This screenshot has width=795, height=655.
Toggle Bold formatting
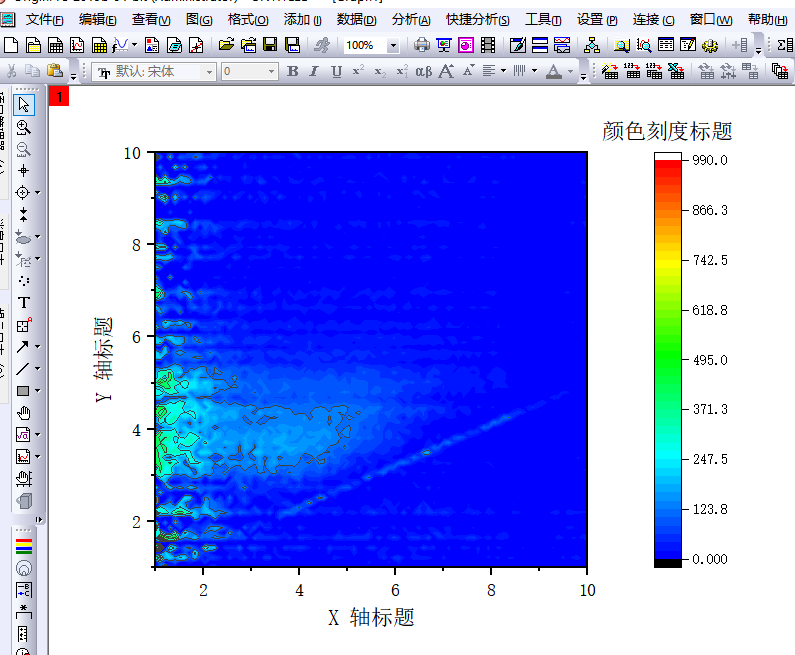click(293, 71)
